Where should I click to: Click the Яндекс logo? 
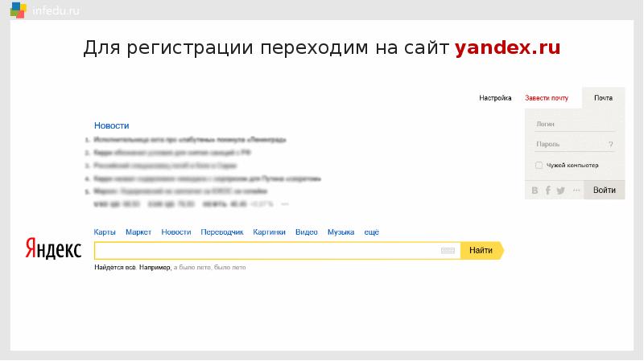[53, 248]
